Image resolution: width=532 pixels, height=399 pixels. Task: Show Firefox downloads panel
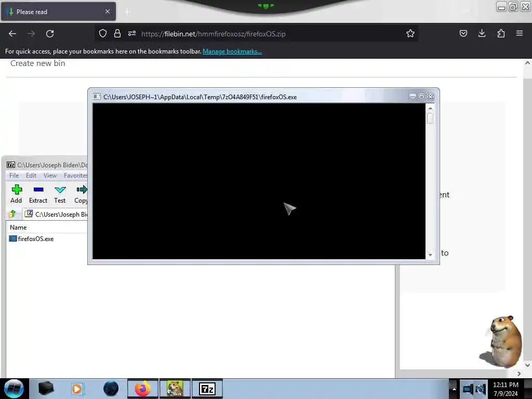tap(482, 33)
